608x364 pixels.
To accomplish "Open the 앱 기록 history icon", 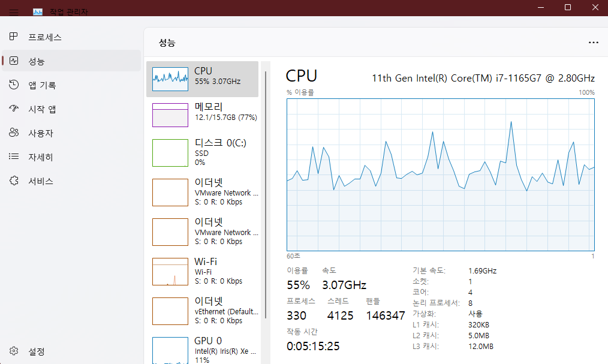I will [x=14, y=85].
